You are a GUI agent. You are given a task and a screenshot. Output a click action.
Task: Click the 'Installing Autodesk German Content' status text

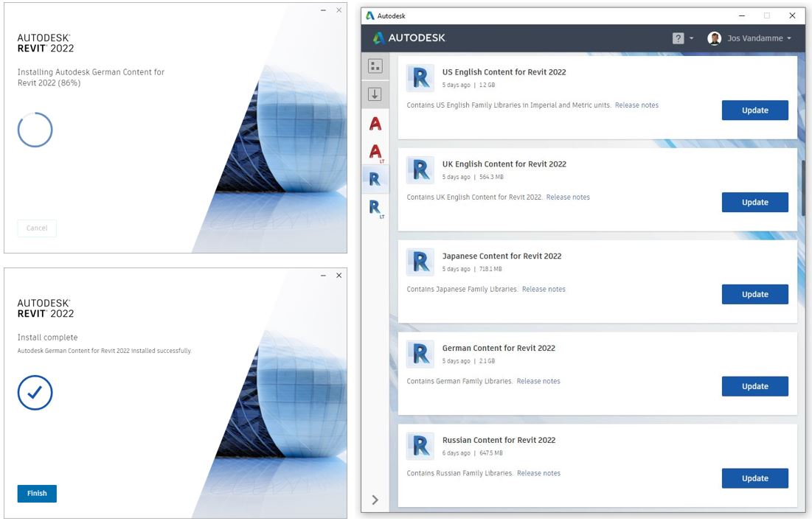coord(91,77)
